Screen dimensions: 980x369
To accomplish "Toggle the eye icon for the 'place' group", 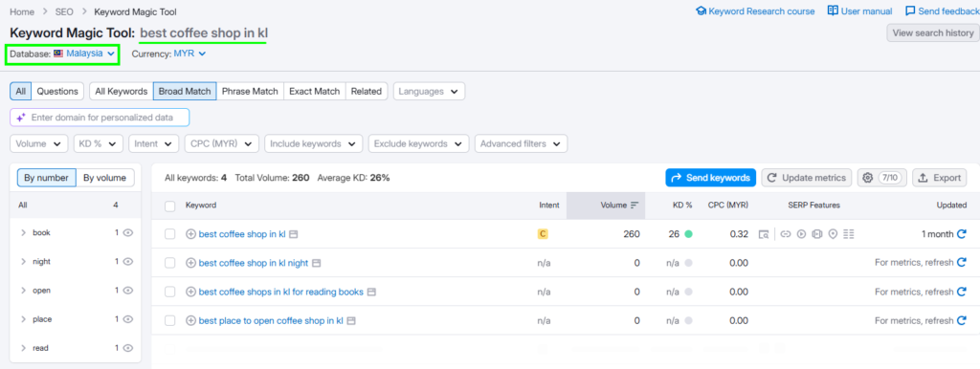I will [x=128, y=319].
